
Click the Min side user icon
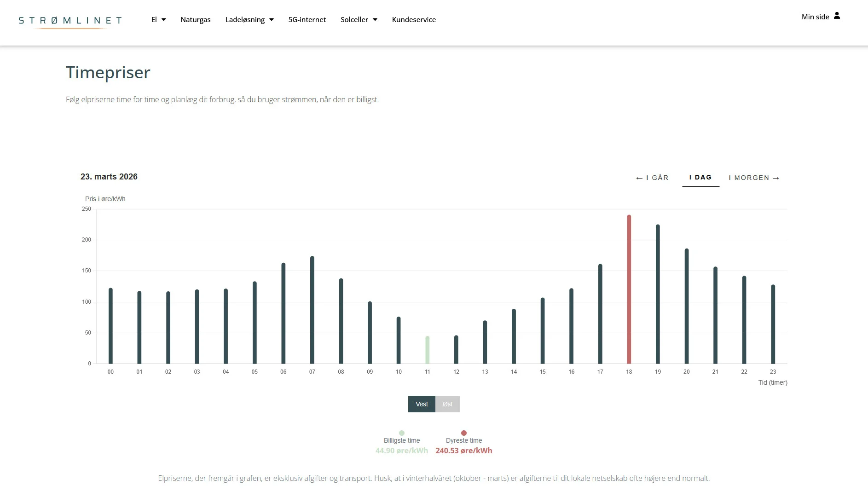coord(837,16)
